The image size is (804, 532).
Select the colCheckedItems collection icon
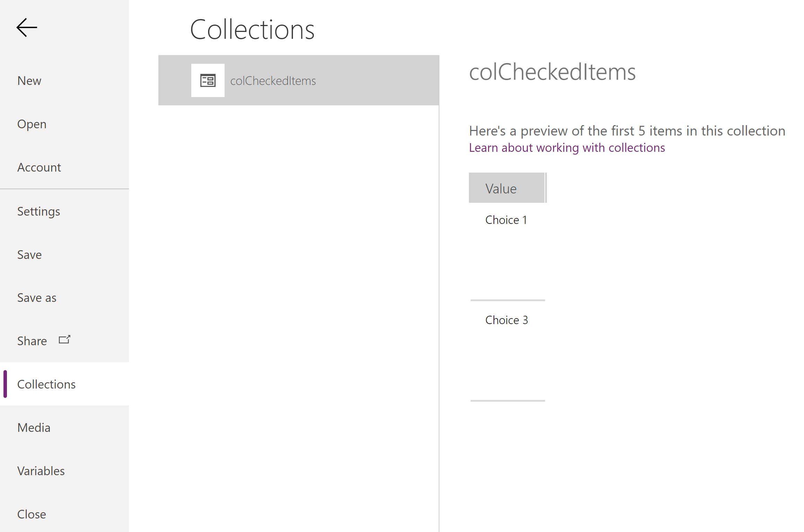pyautogui.click(x=208, y=80)
